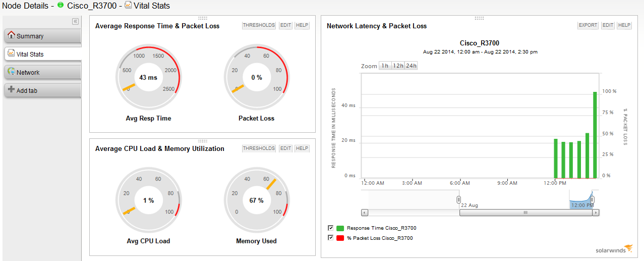Click the left range handle on chart navigator
The image size is (644, 261).
click(x=459, y=200)
